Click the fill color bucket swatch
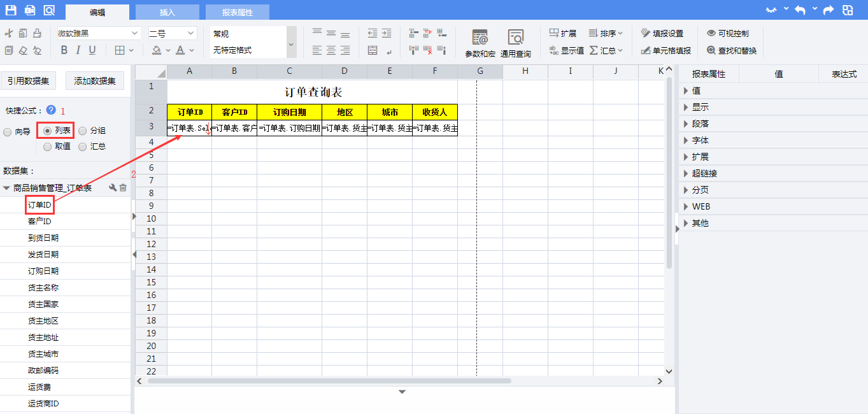The image size is (868, 414). [157, 50]
